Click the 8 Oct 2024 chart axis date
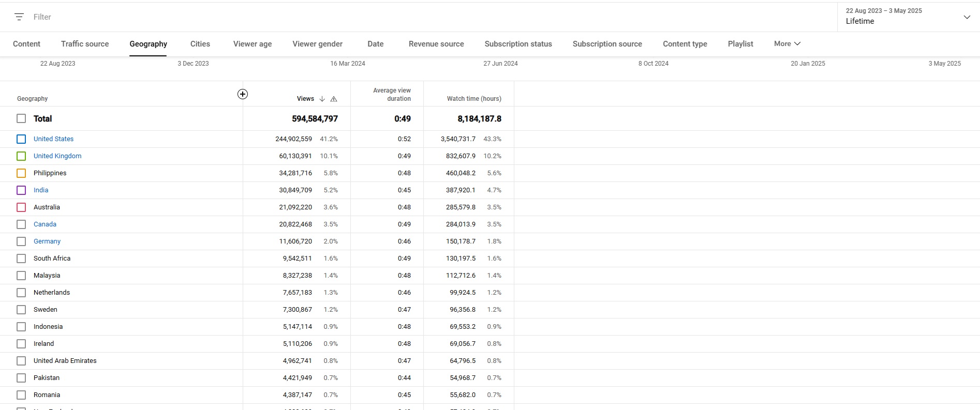 pyautogui.click(x=653, y=64)
